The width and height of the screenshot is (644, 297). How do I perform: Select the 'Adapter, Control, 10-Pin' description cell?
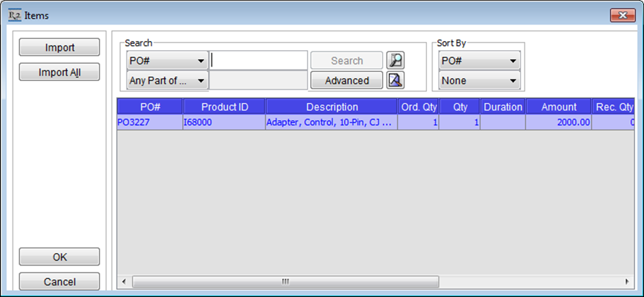click(332, 122)
